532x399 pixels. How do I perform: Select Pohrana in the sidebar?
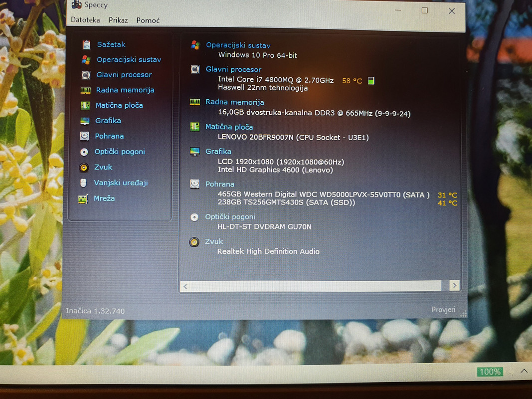point(109,136)
